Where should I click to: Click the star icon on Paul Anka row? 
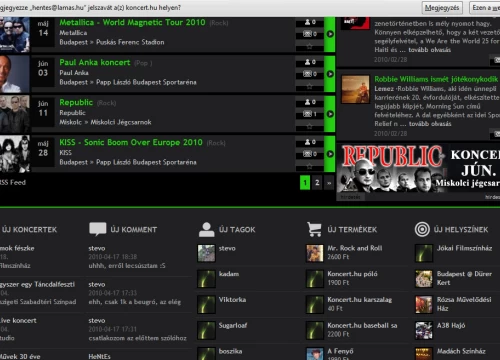(310, 86)
